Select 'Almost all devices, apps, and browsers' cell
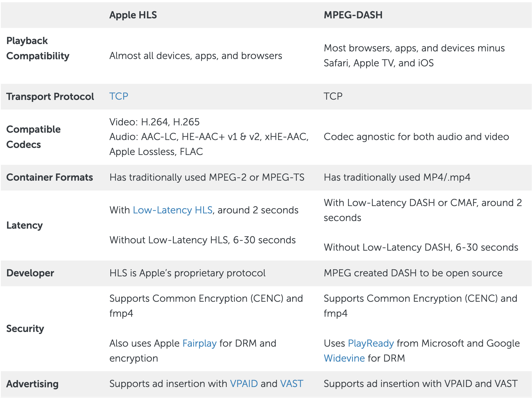 click(x=195, y=56)
